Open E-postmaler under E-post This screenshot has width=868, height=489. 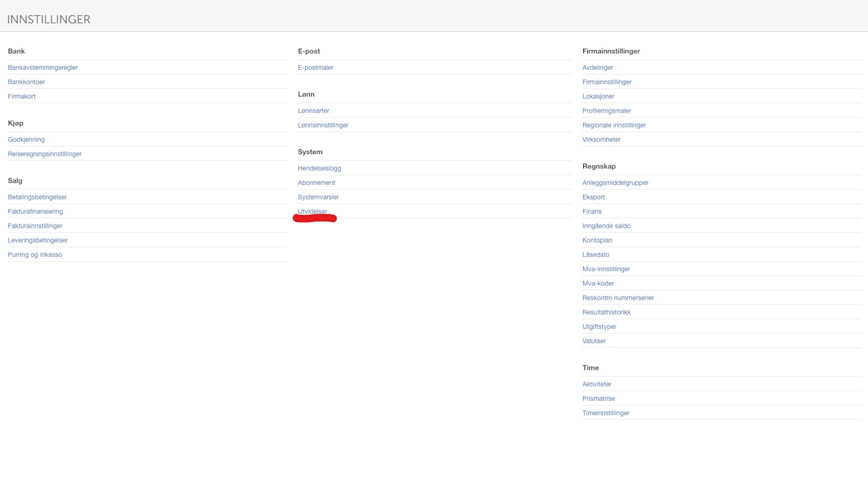point(316,68)
